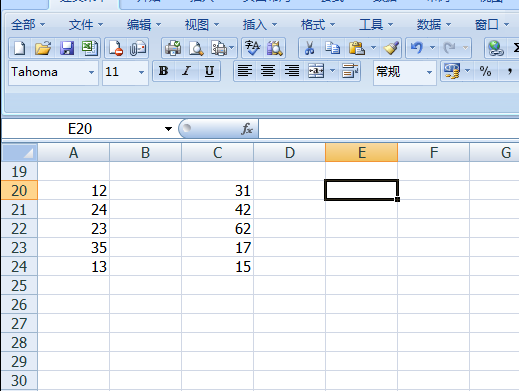Click the Select All corner button

click(x=19, y=153)
